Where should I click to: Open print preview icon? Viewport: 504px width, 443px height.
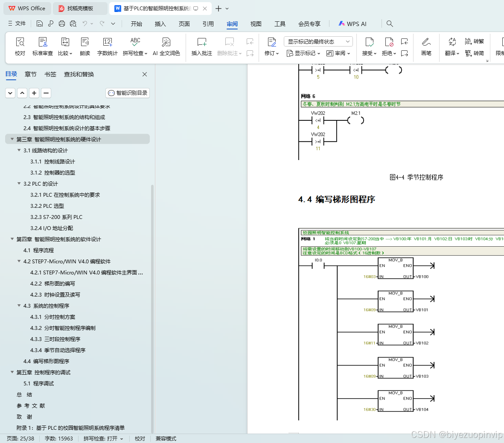(73, 23)
